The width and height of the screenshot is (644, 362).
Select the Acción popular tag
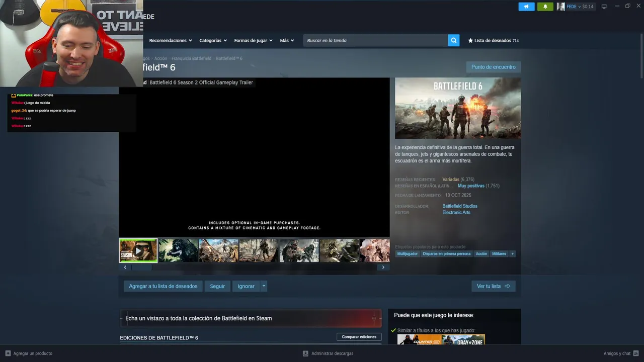click(x=481, y=254)
